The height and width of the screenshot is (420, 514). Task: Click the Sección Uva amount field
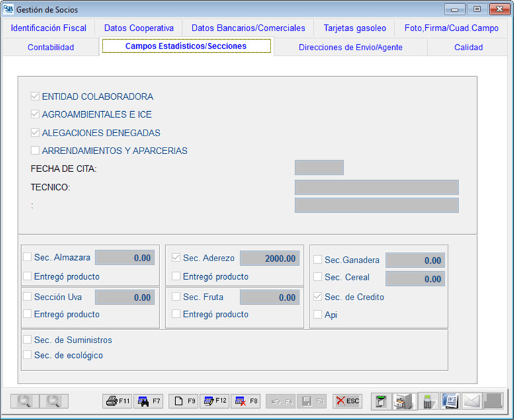(x=124, y=298)
